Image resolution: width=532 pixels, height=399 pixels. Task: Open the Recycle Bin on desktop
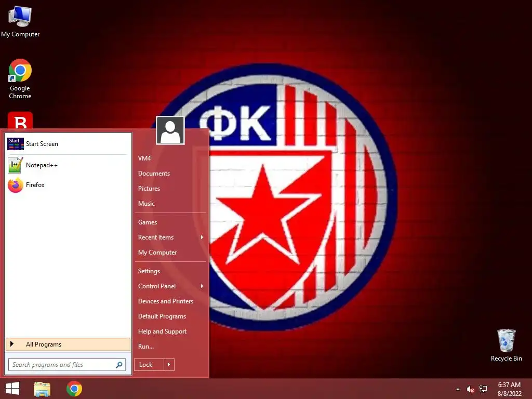coord(506,345)
